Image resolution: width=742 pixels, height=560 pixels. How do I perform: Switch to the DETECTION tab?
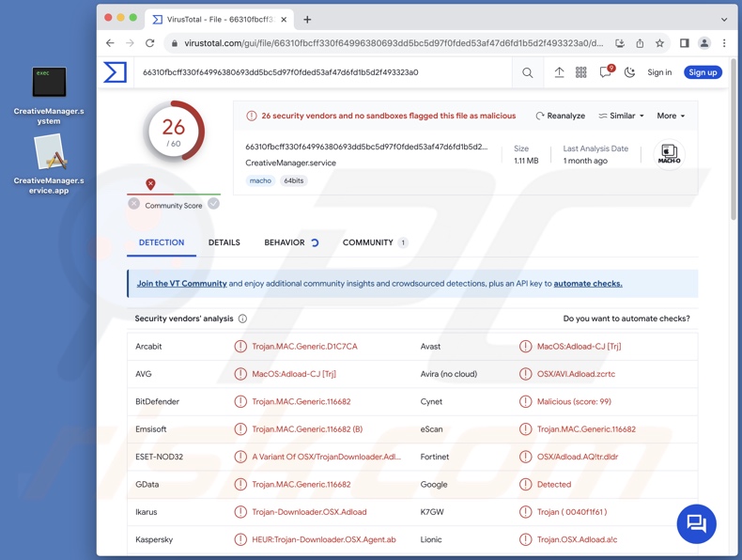[x=162, y=242]
